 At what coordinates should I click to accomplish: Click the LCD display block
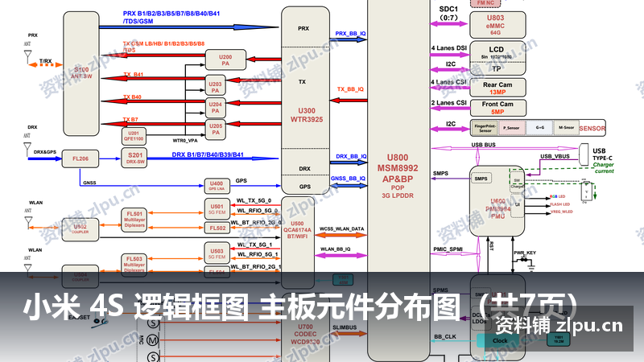pos(497,51)
